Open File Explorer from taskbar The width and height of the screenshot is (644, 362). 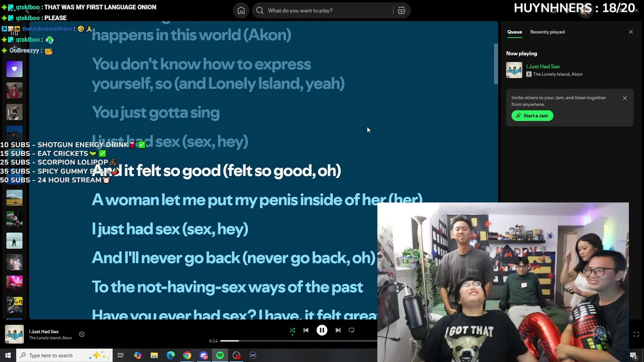tap(154, 355)
